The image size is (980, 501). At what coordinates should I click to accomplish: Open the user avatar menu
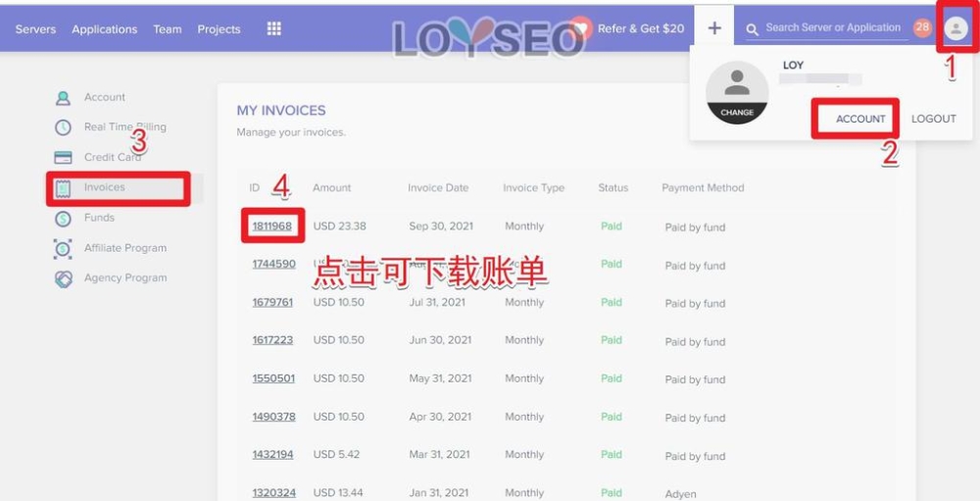[x=955, y=28]
